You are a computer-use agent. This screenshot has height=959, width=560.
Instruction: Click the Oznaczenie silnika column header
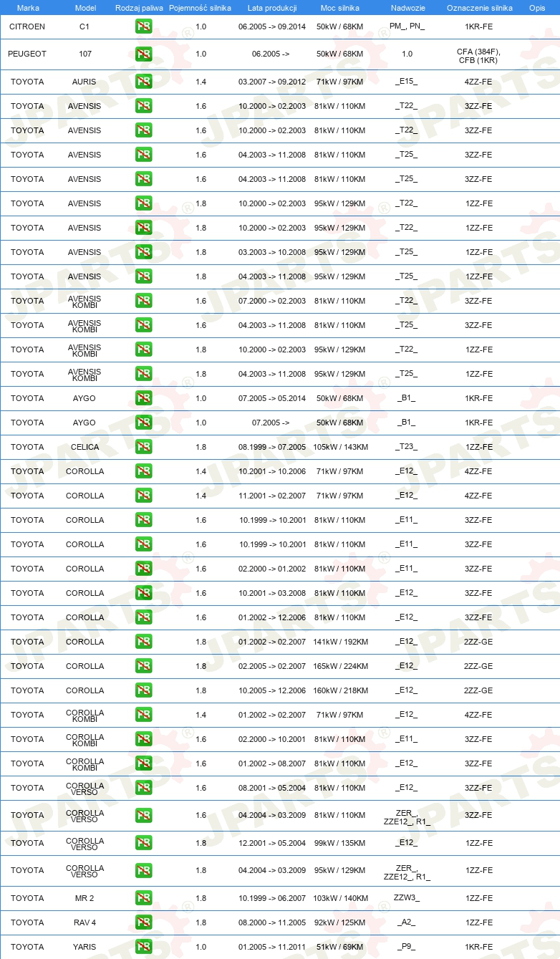tap(479, 8)
